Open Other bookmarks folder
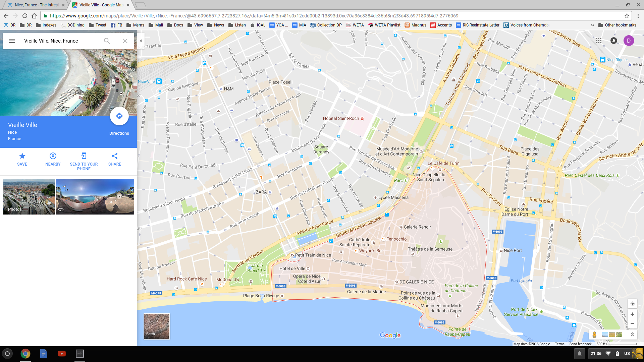The height and width of the screenshot is (362, 644). (617, 25)
